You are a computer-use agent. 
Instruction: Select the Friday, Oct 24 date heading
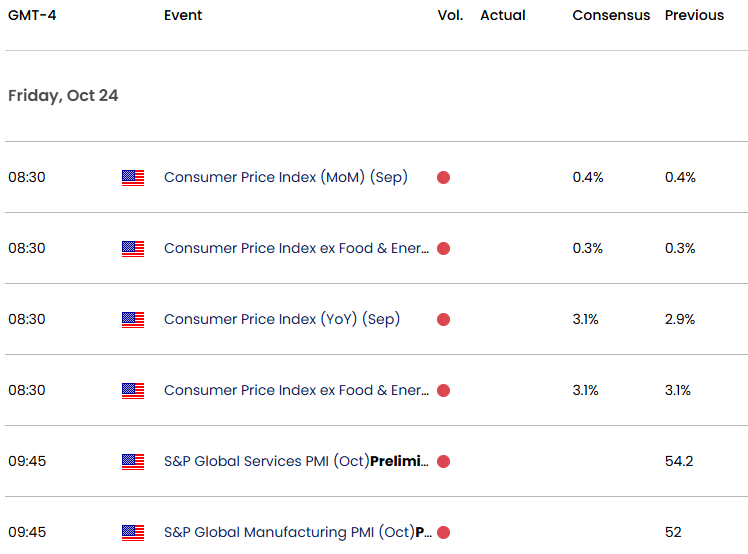click(x=63, y=96)
